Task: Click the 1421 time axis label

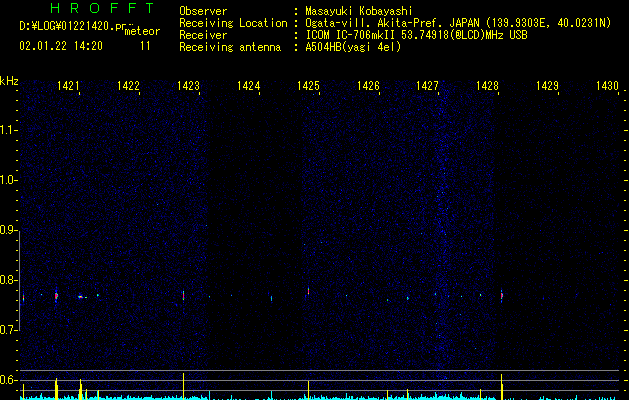Action: tap(68, 85)
